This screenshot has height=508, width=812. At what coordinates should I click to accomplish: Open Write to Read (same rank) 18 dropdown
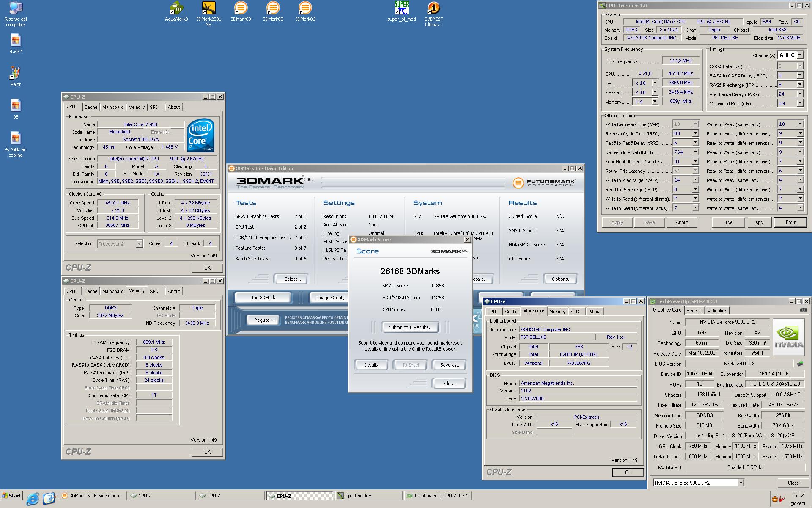point(800,124)
